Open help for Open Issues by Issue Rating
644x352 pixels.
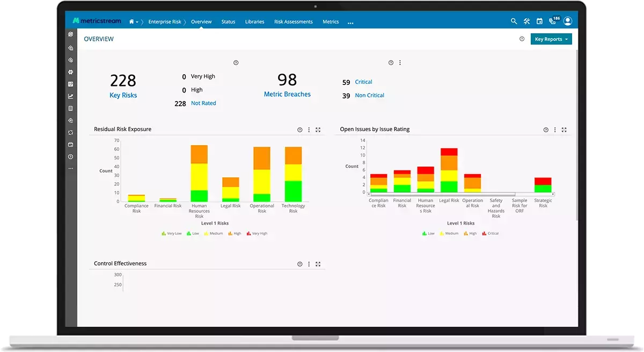point(546,130)
